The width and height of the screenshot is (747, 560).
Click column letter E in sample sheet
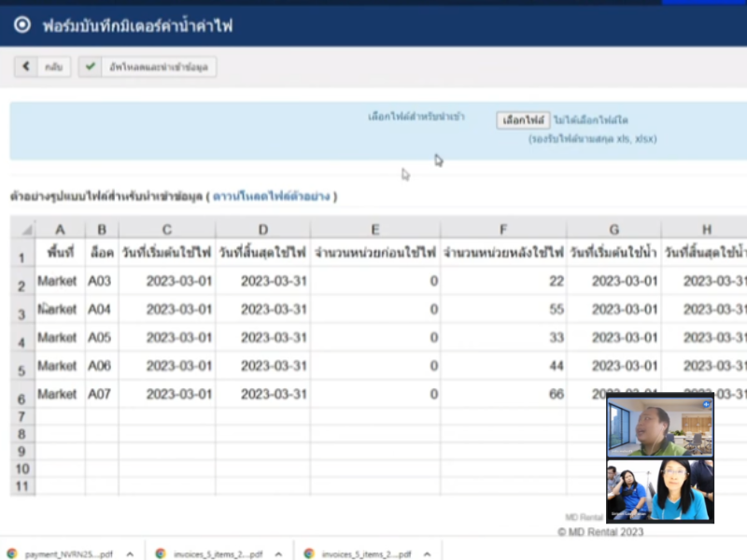[x=375, y=230]
